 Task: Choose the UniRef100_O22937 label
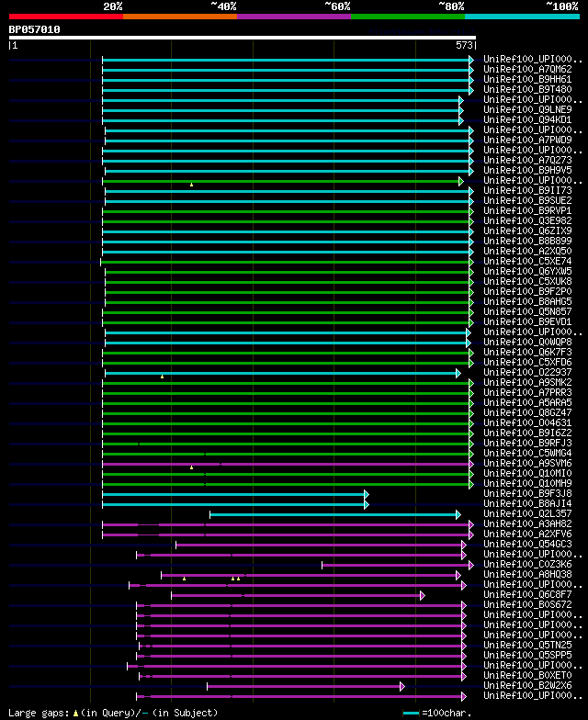click(527, 373)
